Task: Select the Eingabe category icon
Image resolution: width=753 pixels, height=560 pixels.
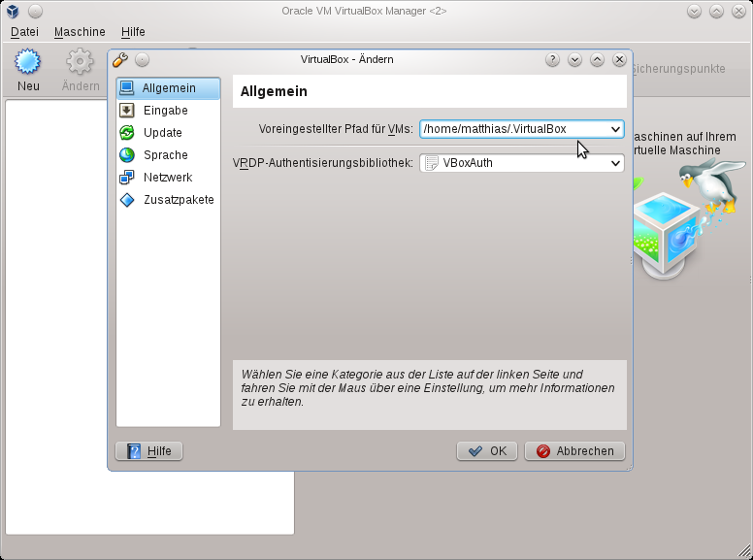Action: (127, 111)
